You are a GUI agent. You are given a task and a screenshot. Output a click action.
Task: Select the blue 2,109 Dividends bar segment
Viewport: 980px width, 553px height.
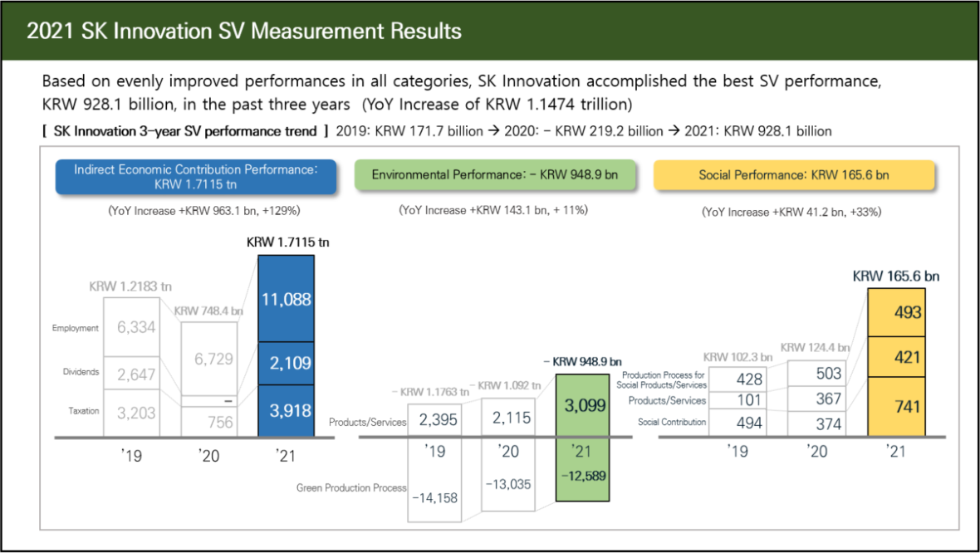coord(286,363)
